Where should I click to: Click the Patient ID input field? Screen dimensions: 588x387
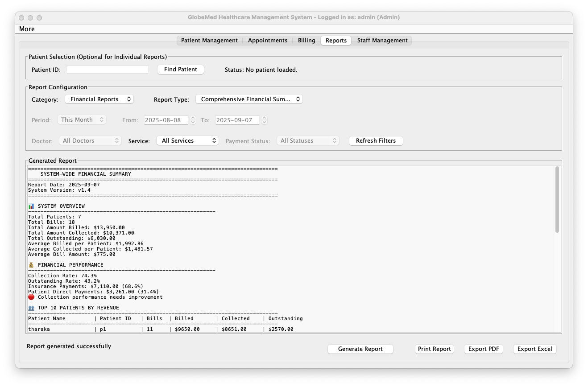click(107, 70)
